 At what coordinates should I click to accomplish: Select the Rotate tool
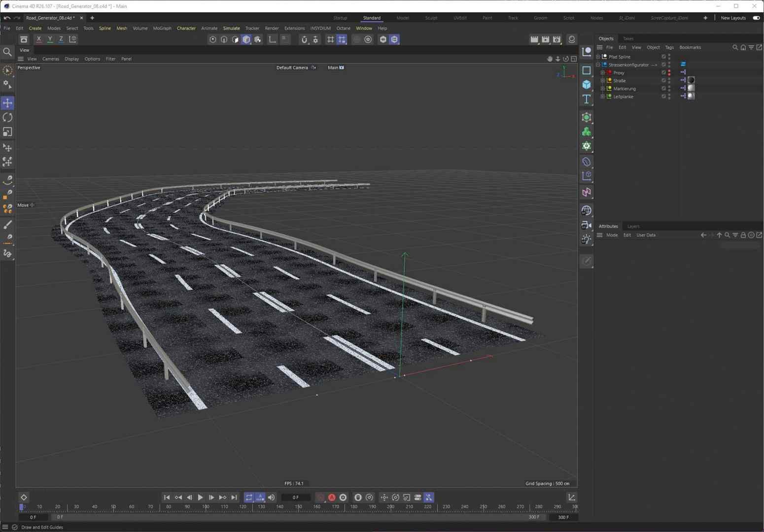point(7,117)
